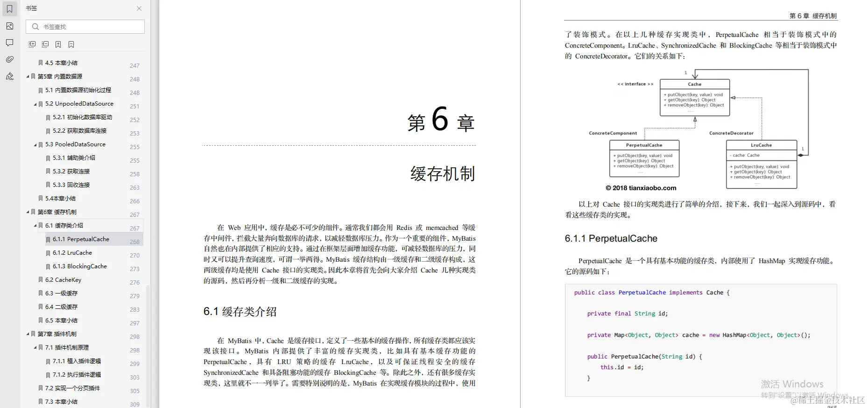Select bookmark 7.1.2 执行插件逻辑
This screenshot has height=408, width=868.
(x=77, y=374)
